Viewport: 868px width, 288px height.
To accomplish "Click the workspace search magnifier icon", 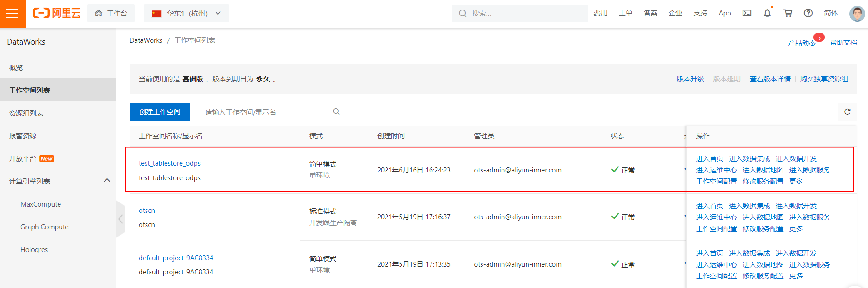I will 336,111.
